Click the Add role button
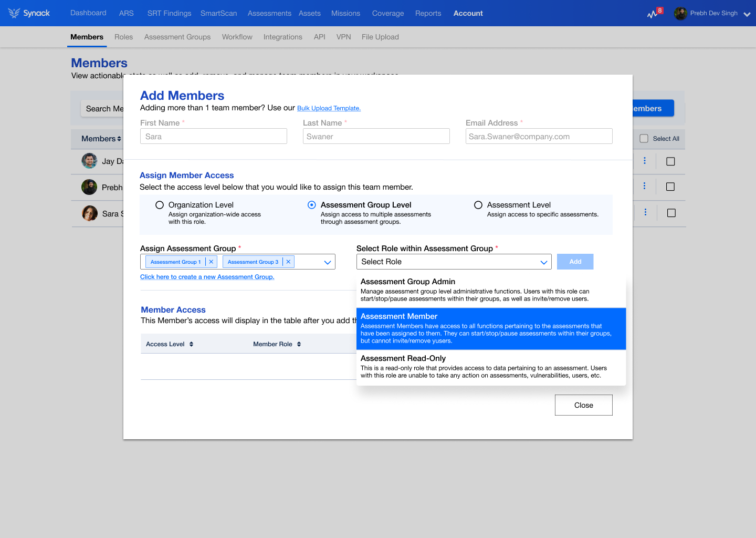This screenshot has width=756, height=538. point(575,262)
